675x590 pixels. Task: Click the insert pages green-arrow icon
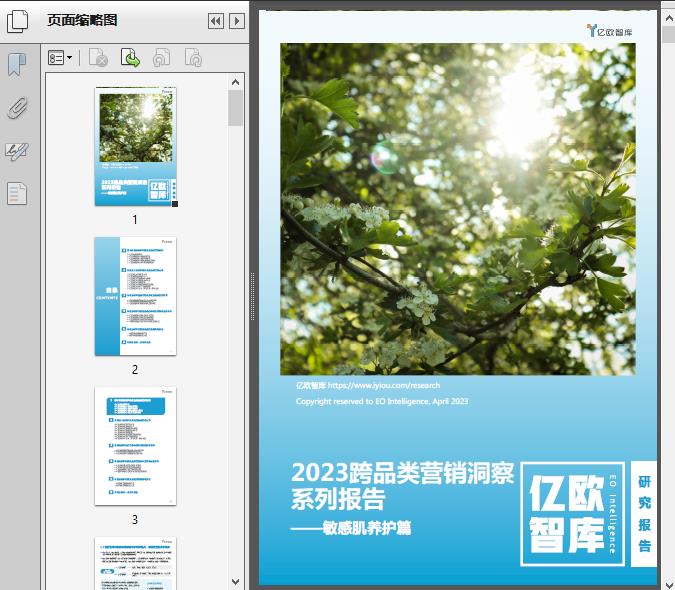coord(130,58)
